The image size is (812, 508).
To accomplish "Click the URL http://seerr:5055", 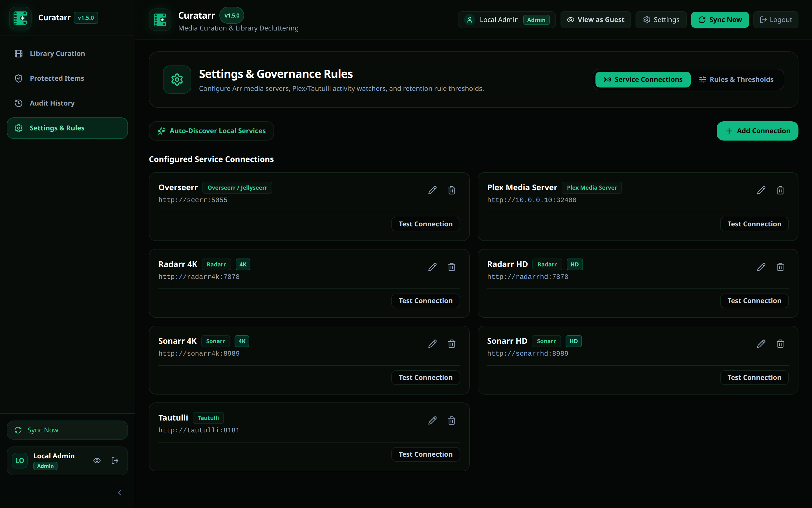I will tap(193, 200).
